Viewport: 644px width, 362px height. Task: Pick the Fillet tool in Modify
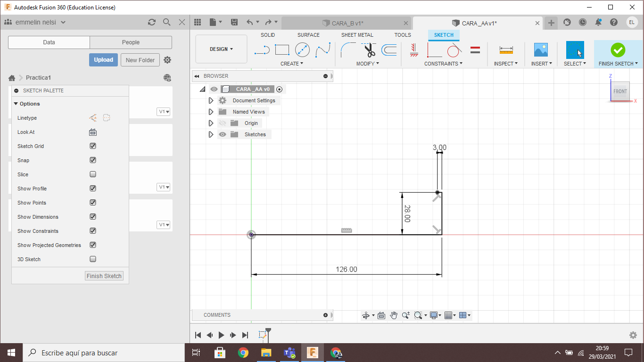click(348, 49)
